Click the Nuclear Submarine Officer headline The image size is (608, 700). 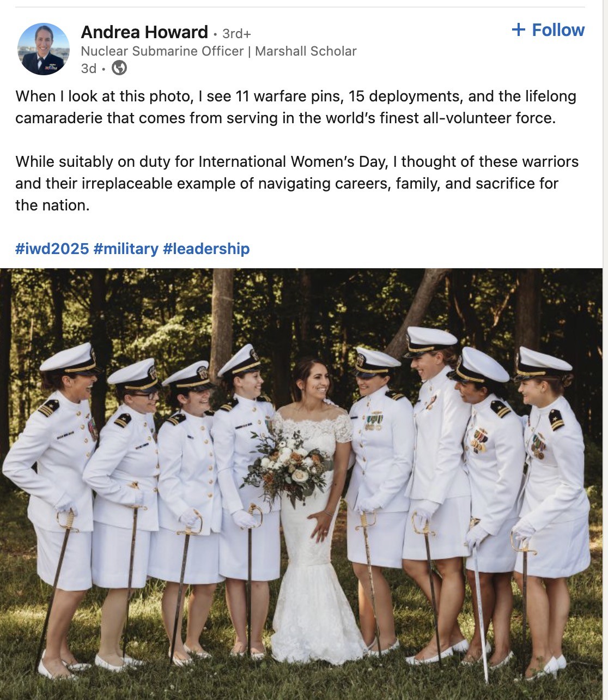coord(162,51)
